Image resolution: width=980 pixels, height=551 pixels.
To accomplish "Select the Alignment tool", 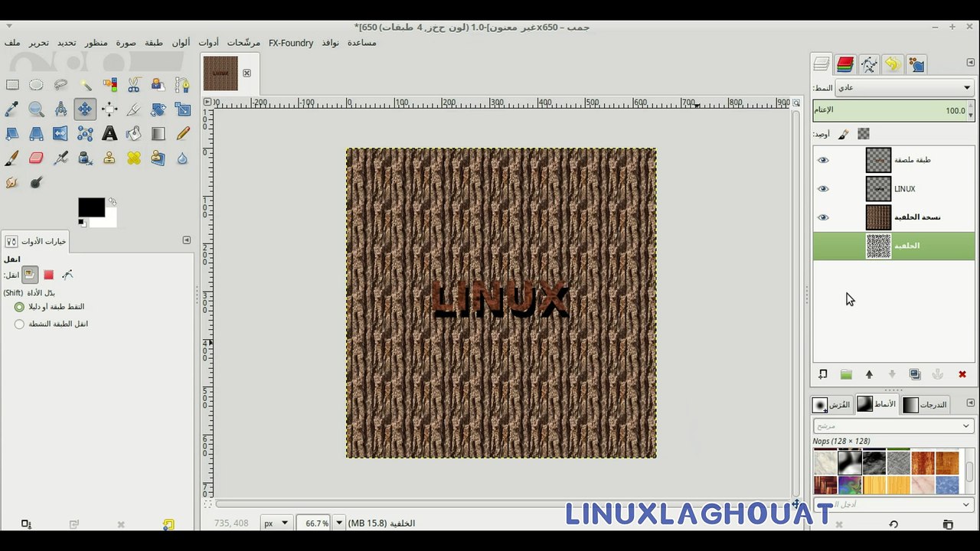I will tap(109, 109).
